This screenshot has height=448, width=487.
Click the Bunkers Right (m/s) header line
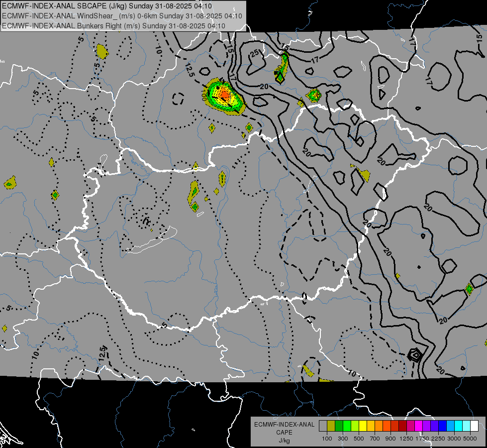[113, 26]
